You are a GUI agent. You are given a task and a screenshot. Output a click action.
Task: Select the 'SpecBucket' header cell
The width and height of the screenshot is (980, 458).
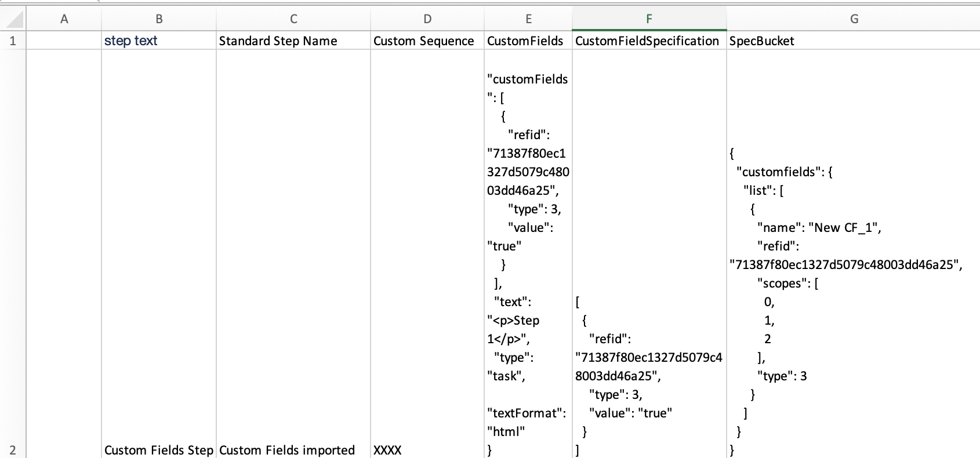854,41
